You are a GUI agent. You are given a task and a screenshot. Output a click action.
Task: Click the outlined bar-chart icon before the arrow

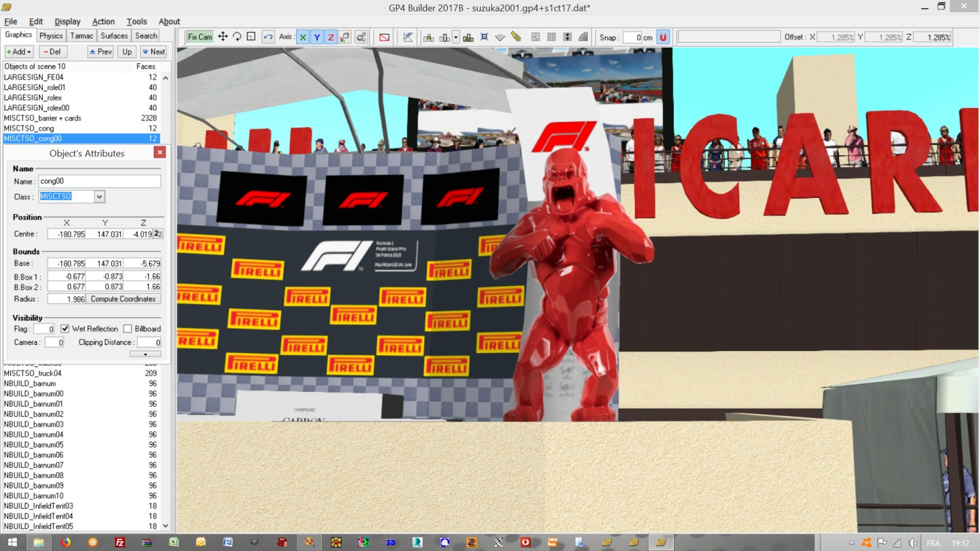(445, 37)
